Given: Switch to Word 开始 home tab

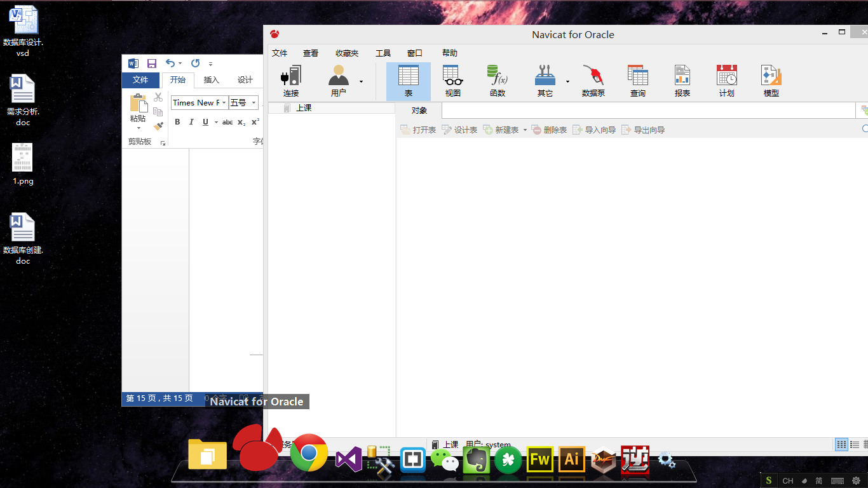Looking at the screenshot, I should (178, 80).
